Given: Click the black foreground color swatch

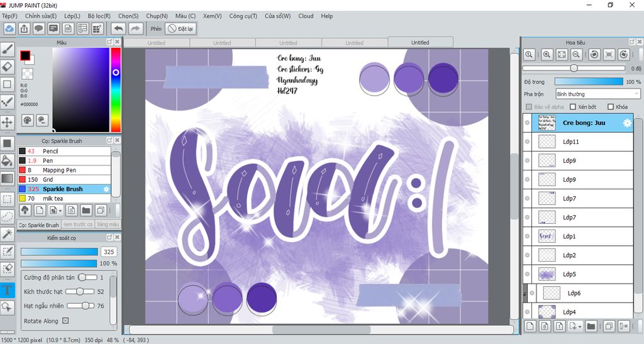Looking at the screenshot, I should pyautogui.click(x=25, y=55).
